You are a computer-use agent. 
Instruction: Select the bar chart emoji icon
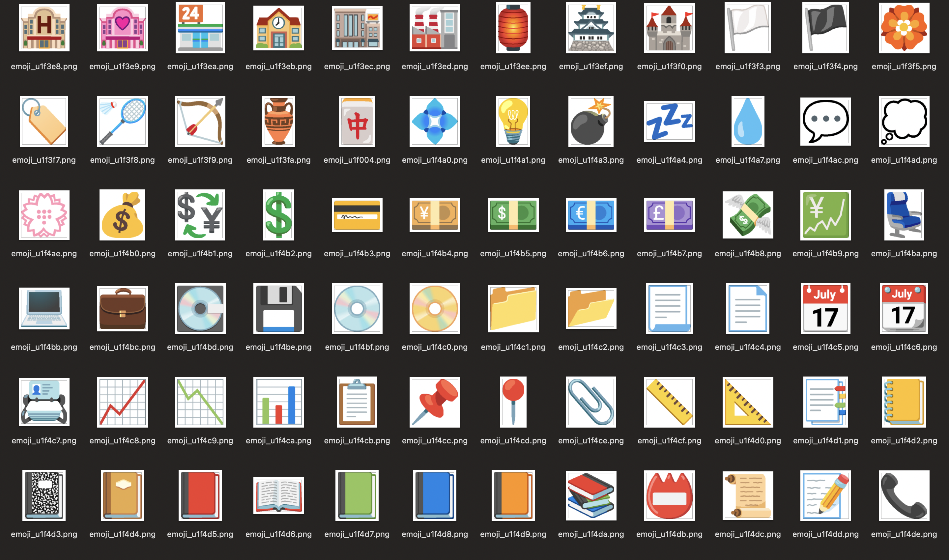tap(278, 402)
